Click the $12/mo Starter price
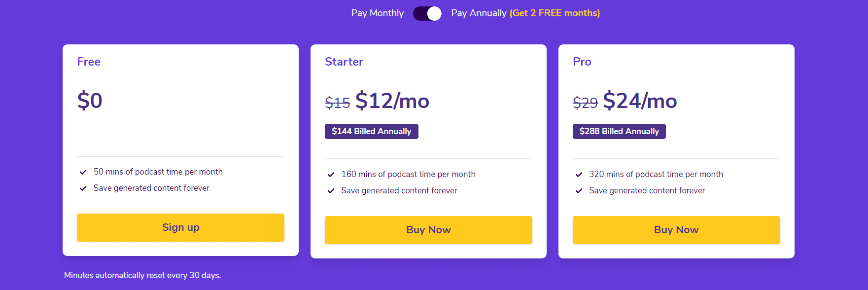 [x=392, y=101]
